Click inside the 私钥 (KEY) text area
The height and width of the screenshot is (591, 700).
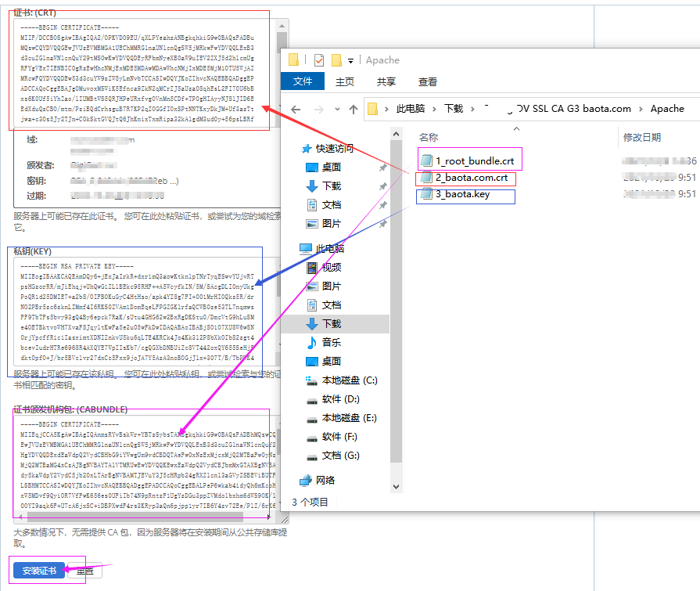click(x=145, y=311)
